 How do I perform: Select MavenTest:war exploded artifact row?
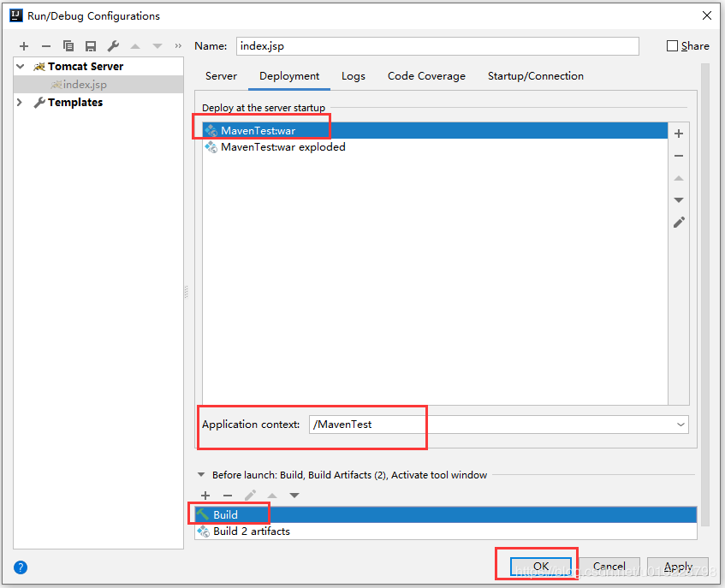[x=435, y=147]
